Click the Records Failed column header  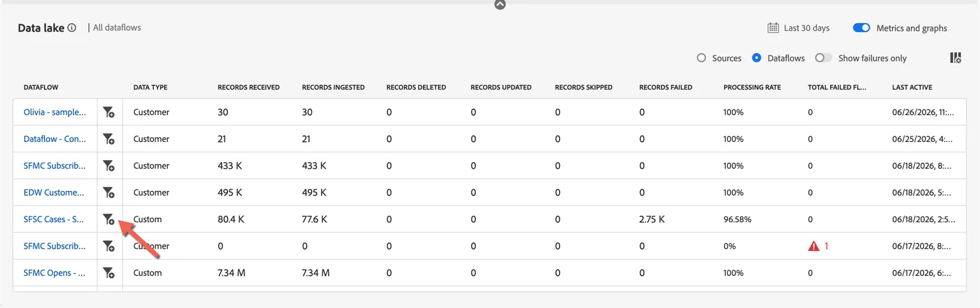666,88
